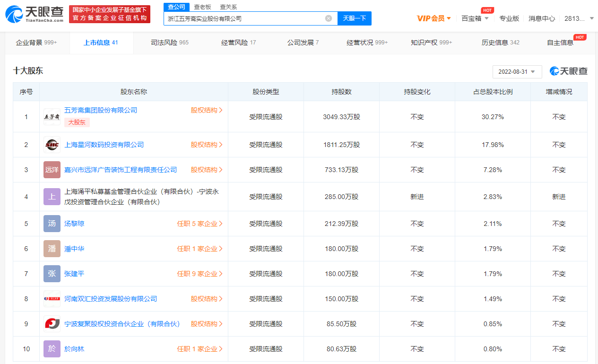Click the 汤 avatar for 汤黎琼
Screen dimensions: 598x364
52,224
